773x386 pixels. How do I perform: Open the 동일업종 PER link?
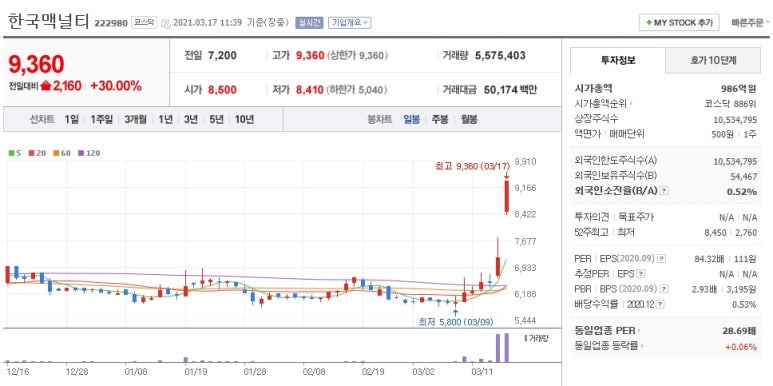[608, 330]
